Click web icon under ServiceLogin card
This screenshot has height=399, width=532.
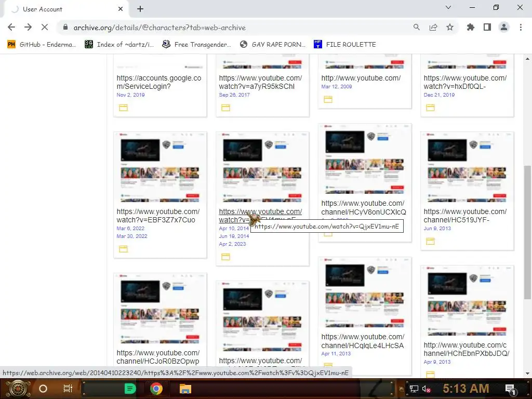pos(123,108)
